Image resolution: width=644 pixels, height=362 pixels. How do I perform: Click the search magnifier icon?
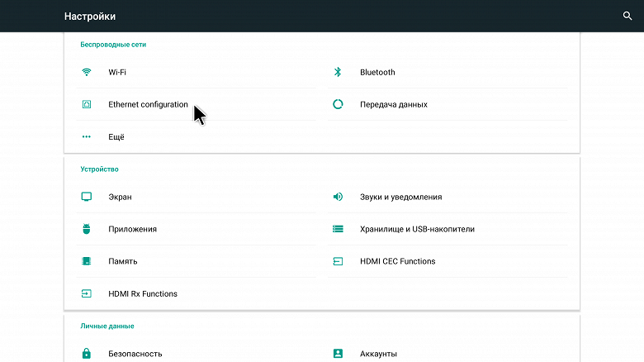(627, 16)
